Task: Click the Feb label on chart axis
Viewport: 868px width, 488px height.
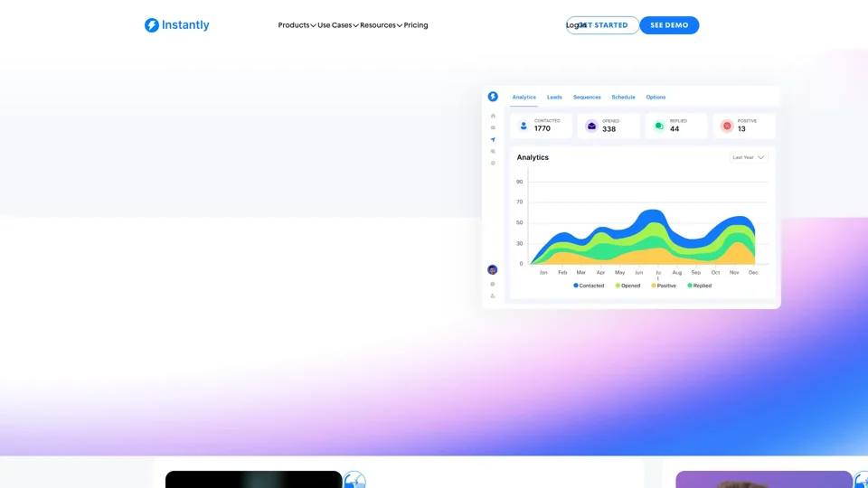Action: [x=562, y=272]
